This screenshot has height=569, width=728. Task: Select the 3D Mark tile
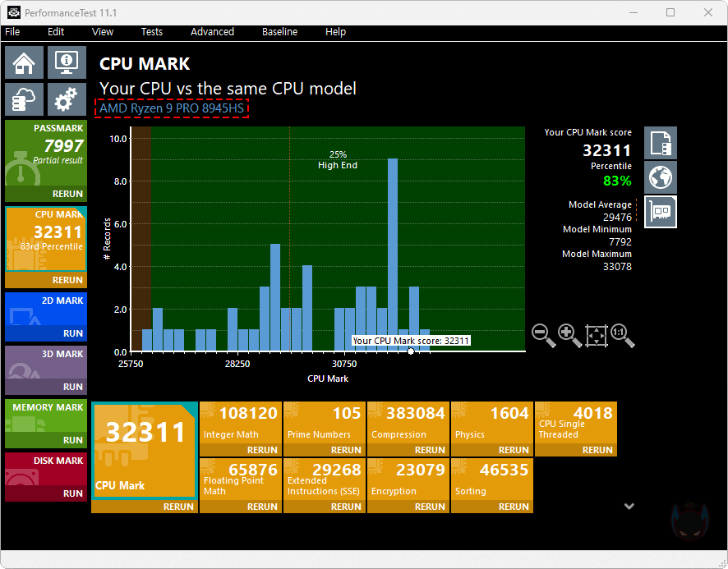(46, 363)
